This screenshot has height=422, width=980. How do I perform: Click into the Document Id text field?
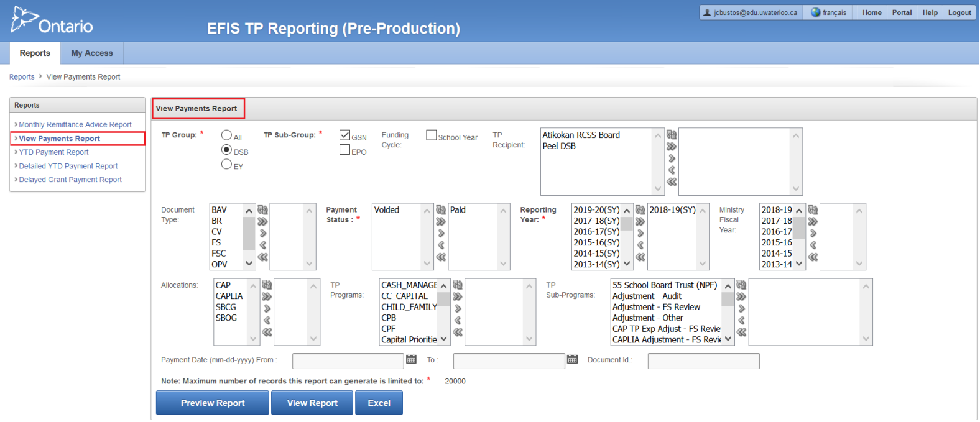click(703, 361)
